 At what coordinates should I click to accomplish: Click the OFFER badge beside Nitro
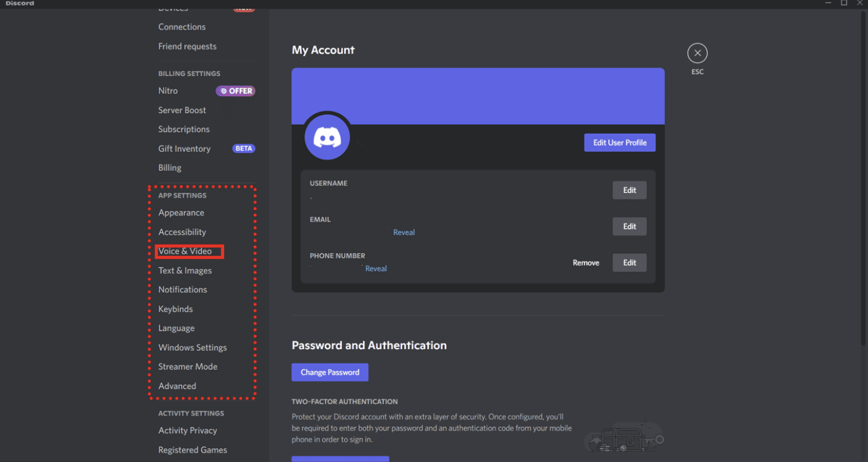pyautogui.click(x=236, y=91)
